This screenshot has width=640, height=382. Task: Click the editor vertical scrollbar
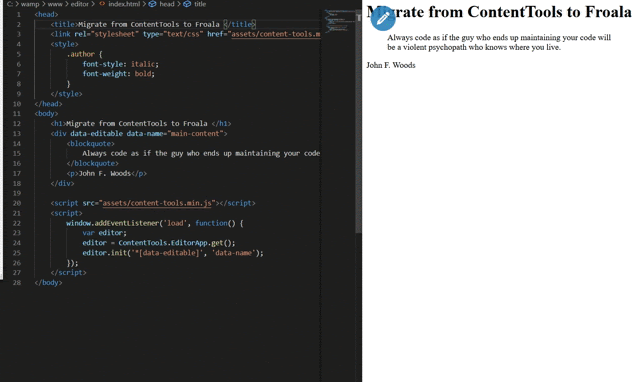(358, 122)
